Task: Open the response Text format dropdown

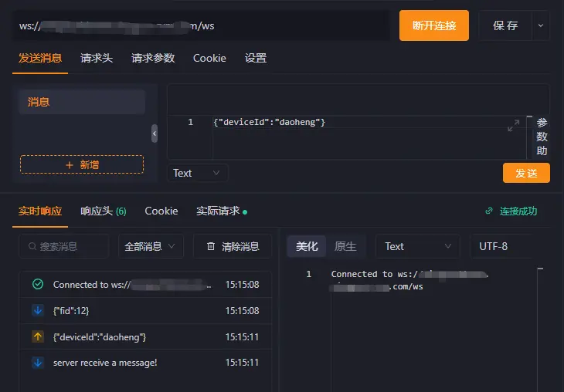Action: coord(418,246)
